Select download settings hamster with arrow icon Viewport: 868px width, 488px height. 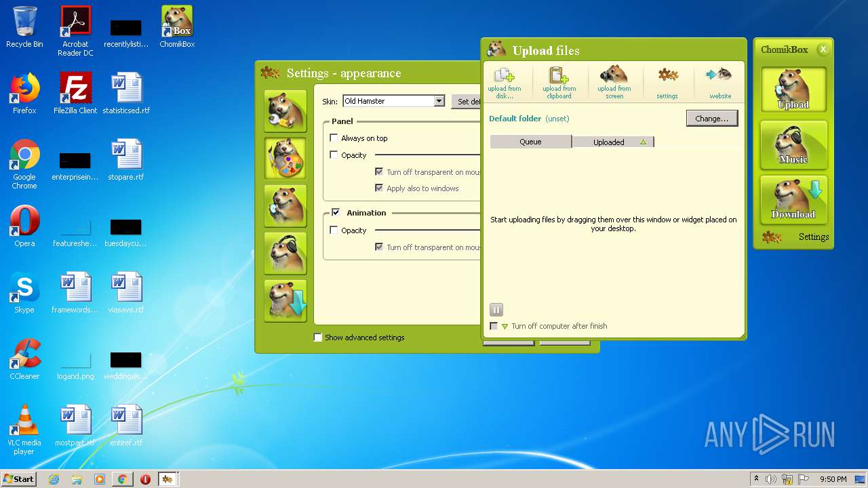(285, 300)
